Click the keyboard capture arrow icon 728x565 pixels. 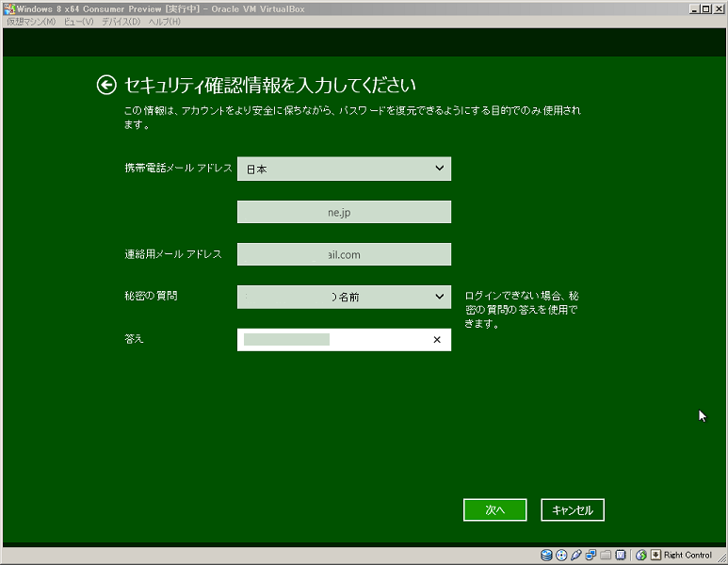655,555
